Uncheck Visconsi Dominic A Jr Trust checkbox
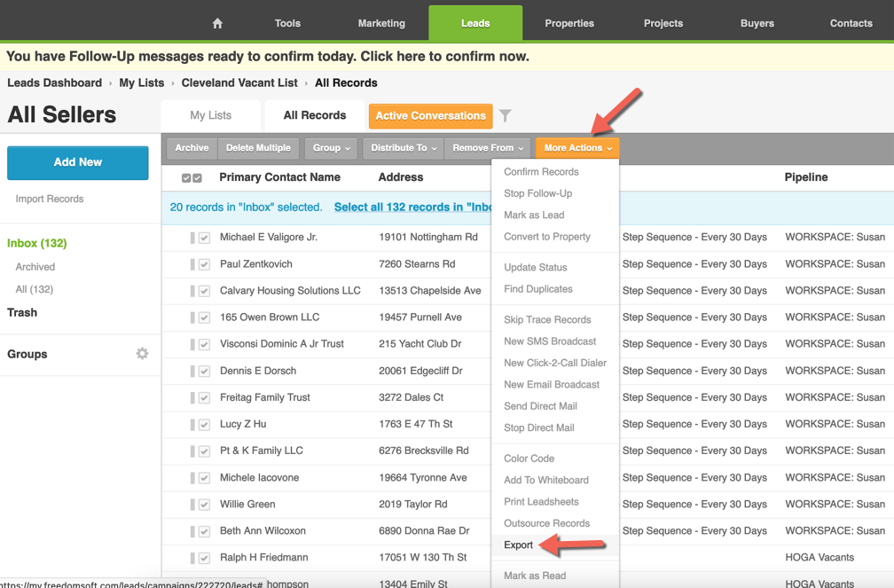Image resolution: width=894 pixels, height=588 pixels. 204,344
